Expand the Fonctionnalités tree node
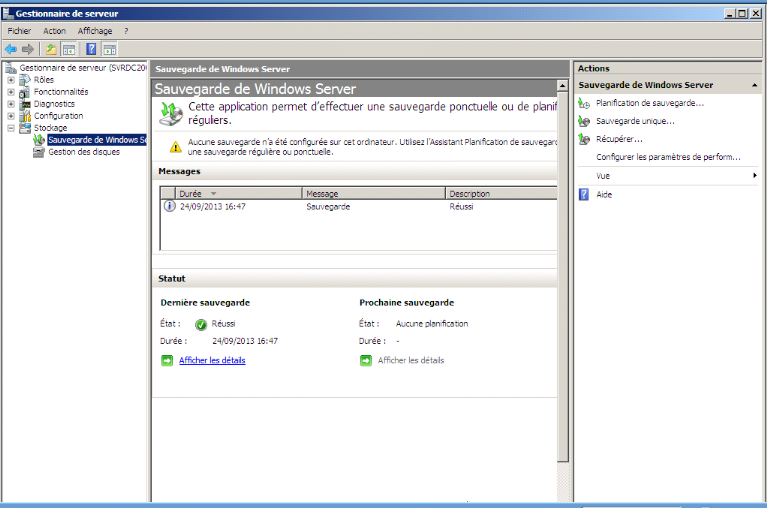This screenshot has width=767, height=508. [x=11, y=92]
